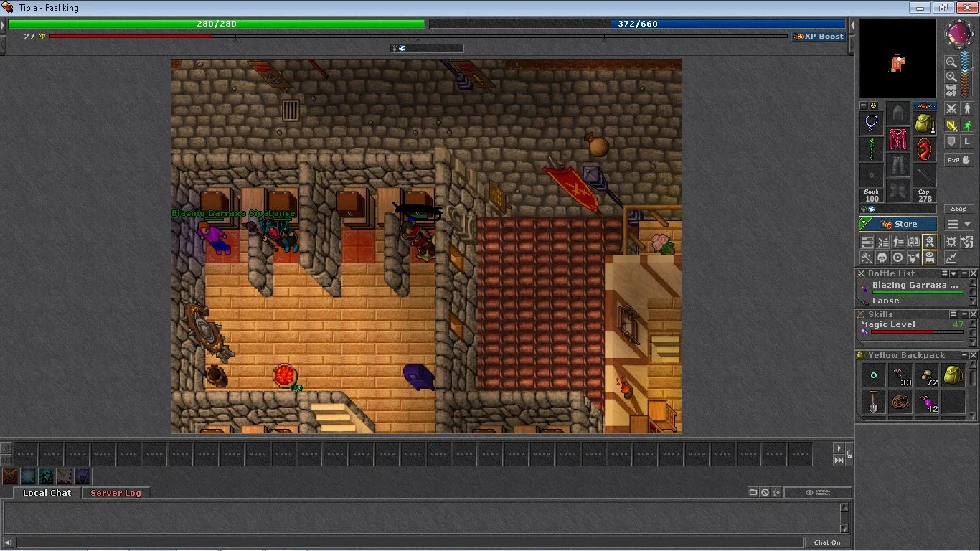Click the ammunition arrow slot
980x551 pixels.
coord(925,175)
